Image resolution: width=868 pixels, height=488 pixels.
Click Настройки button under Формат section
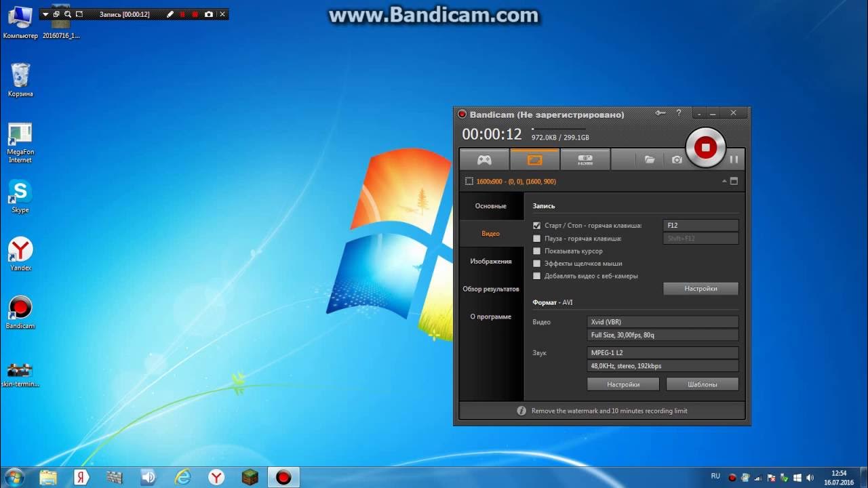[x=623, y=384]
